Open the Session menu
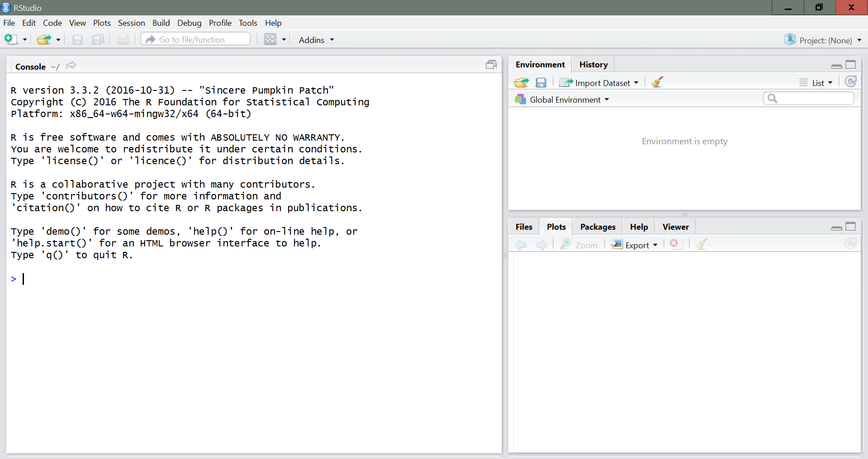This screenshot has height=459, width=868. tap(131, 23)
